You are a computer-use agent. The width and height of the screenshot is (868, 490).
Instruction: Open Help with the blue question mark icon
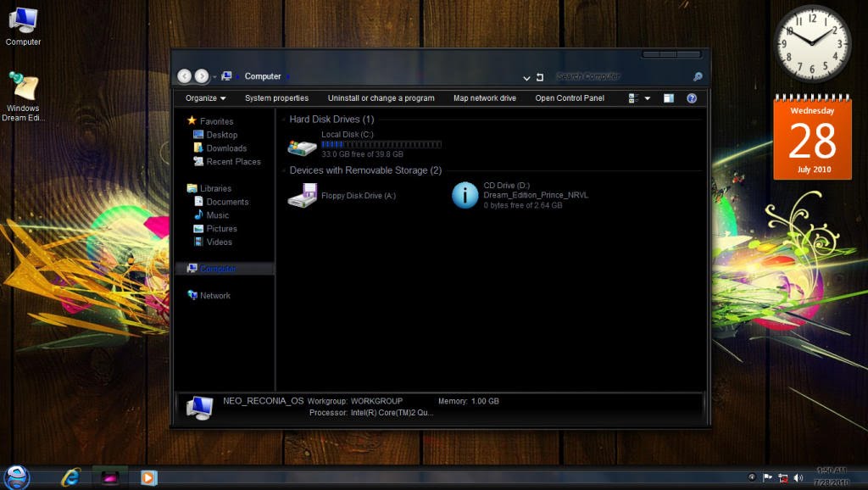(x=693, y=97)
